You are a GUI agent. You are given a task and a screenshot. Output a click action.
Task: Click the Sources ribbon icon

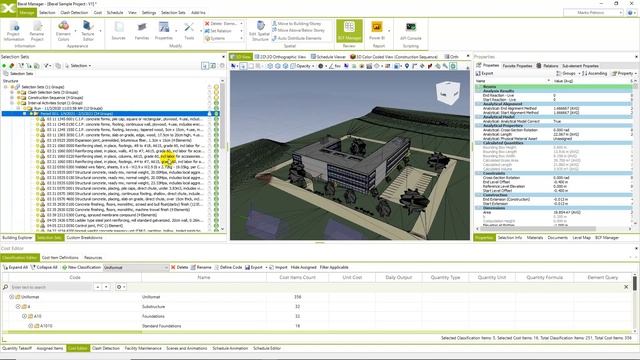pyautogui.click(x=118, y=31)
